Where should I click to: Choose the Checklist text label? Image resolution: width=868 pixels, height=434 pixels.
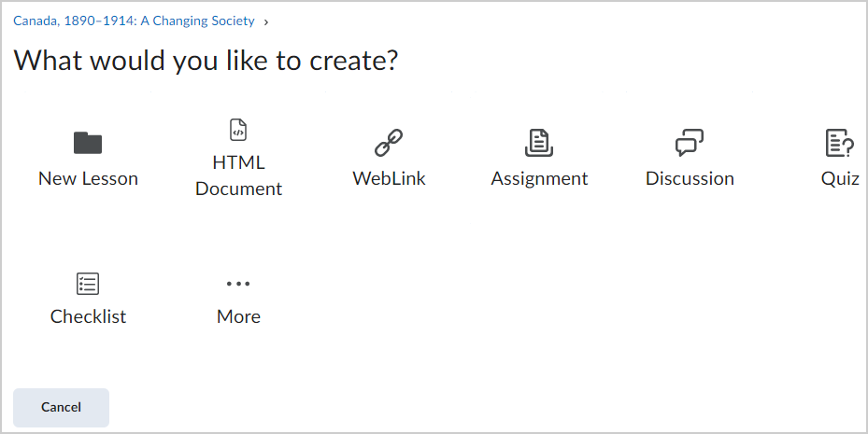coord(88,316)
